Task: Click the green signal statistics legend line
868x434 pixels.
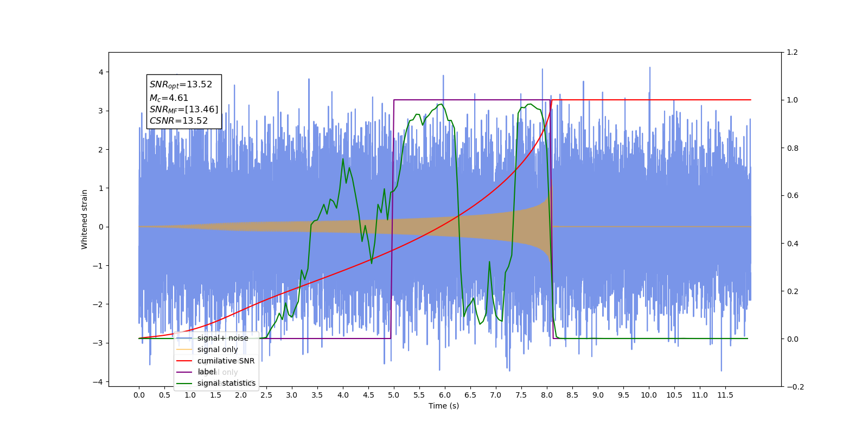Action: pos(184,383)
